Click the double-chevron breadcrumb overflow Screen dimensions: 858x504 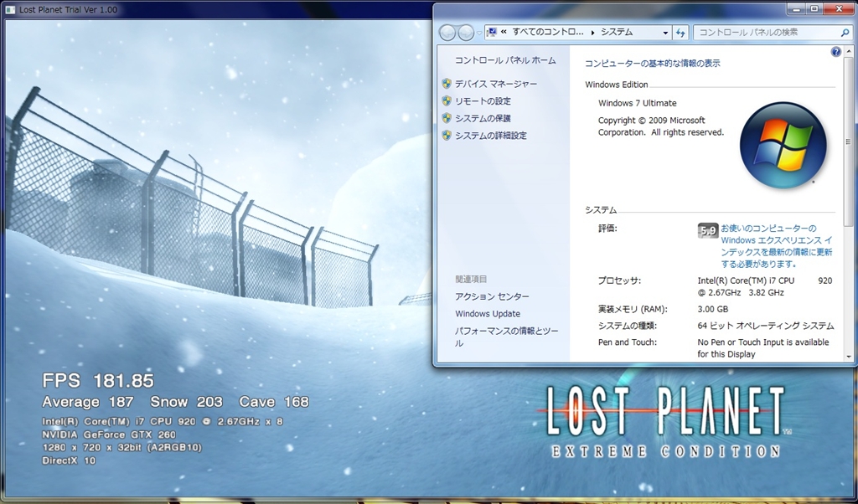click(504, 33)
